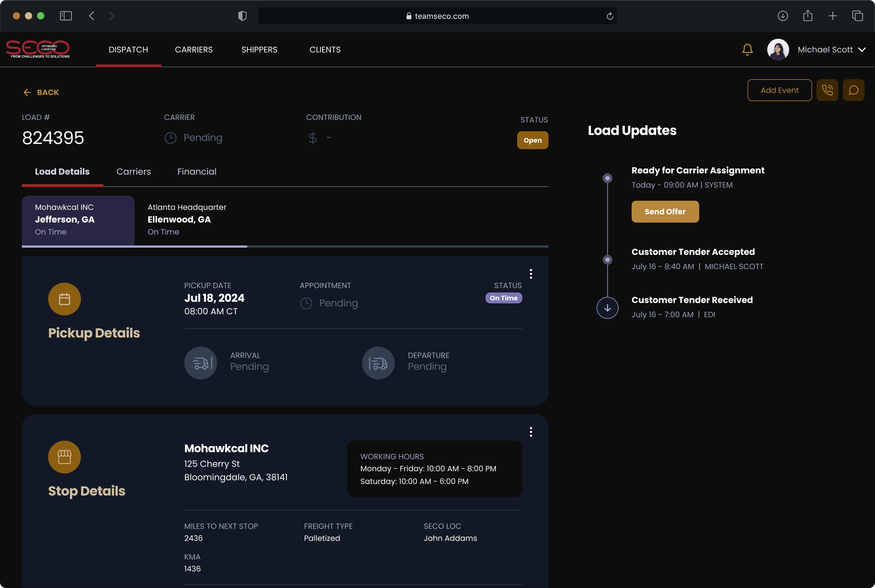Go to SHIPPERS in top navigation

(259, 50)
